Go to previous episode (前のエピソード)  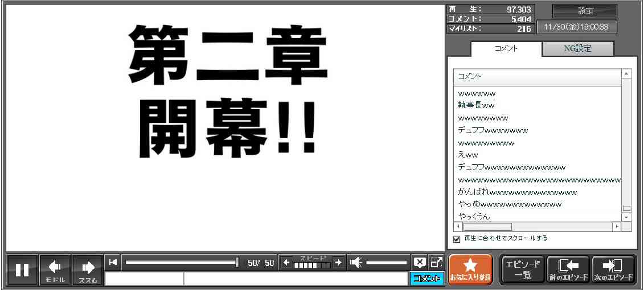(568, 270)
